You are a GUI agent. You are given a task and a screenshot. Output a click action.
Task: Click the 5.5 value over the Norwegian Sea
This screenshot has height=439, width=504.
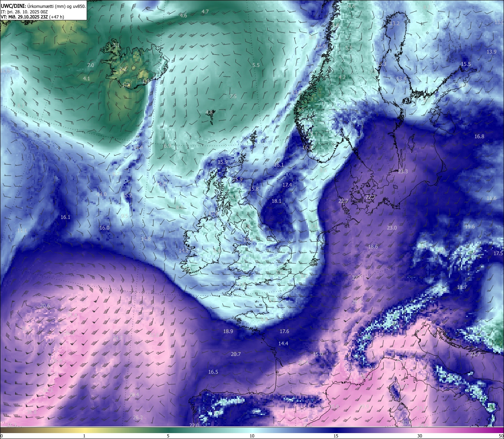pyautogui.click(x=256, y=65)
